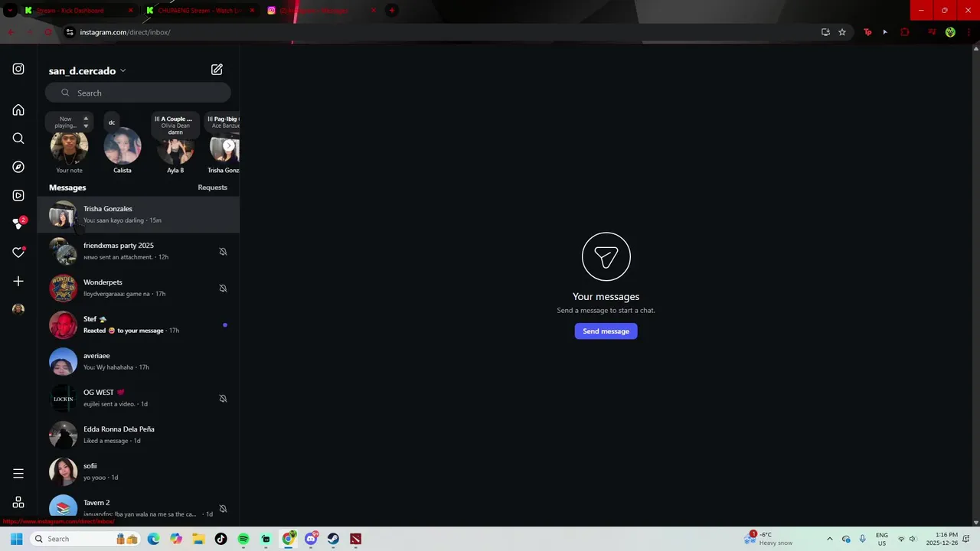Click the ENG US language indicator
The height and width of the screenshot is (551, 980).
click(882, 539)
